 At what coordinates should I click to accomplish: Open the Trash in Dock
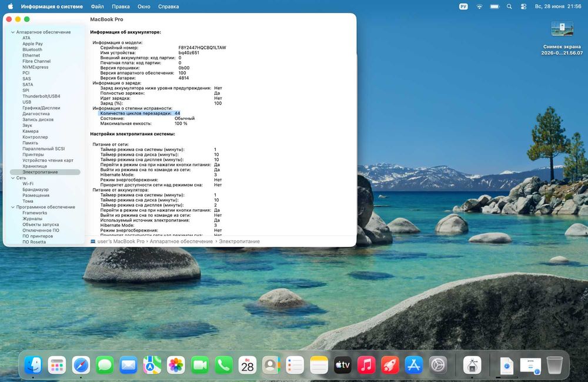554,365
